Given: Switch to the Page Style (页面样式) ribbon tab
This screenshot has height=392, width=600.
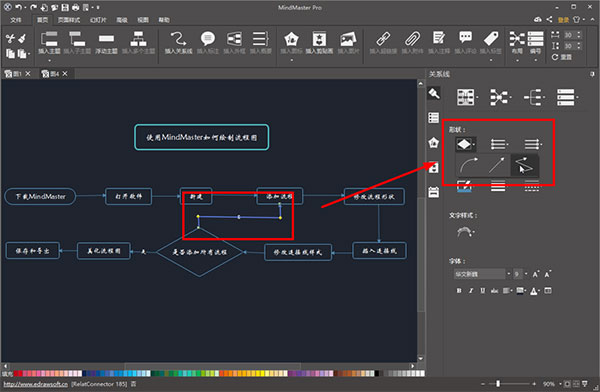Looking at the screenshot, I should [69, 20].
